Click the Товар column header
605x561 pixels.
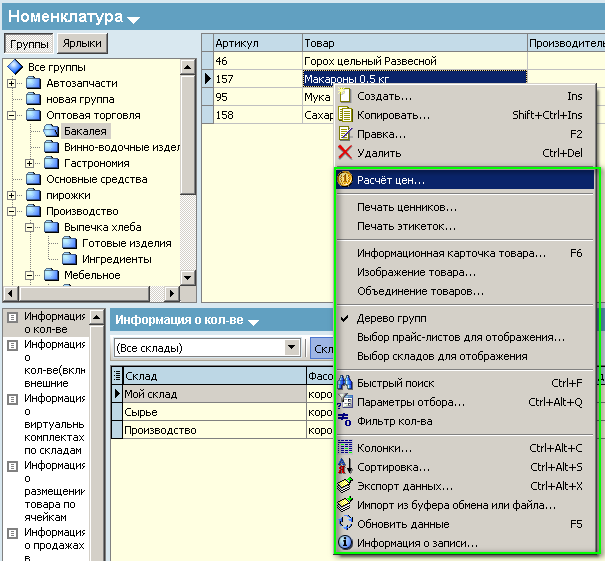(415, 43)
